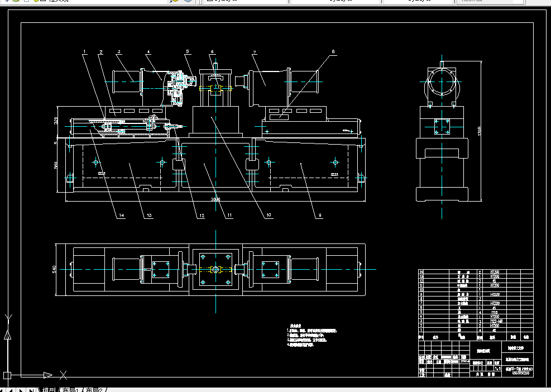Open the 布局1 layout tab
Image resolution: width=551 pixels, height=392 pixels.
(x=70, y=390)
